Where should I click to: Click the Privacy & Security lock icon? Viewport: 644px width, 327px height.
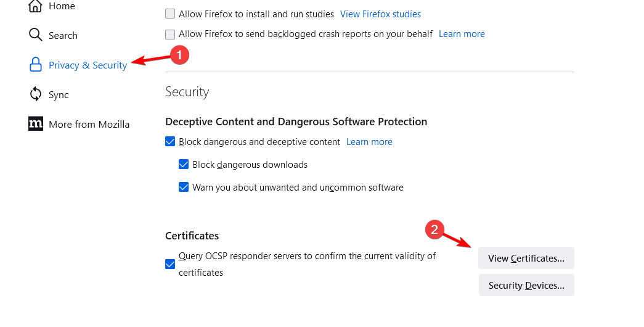[x=36, y=65]
